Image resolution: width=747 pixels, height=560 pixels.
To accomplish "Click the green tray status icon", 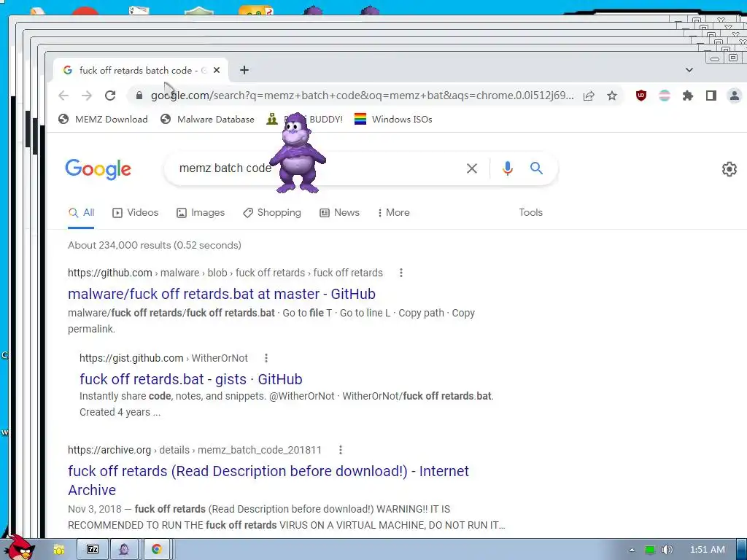I will [x=650, y=550].
